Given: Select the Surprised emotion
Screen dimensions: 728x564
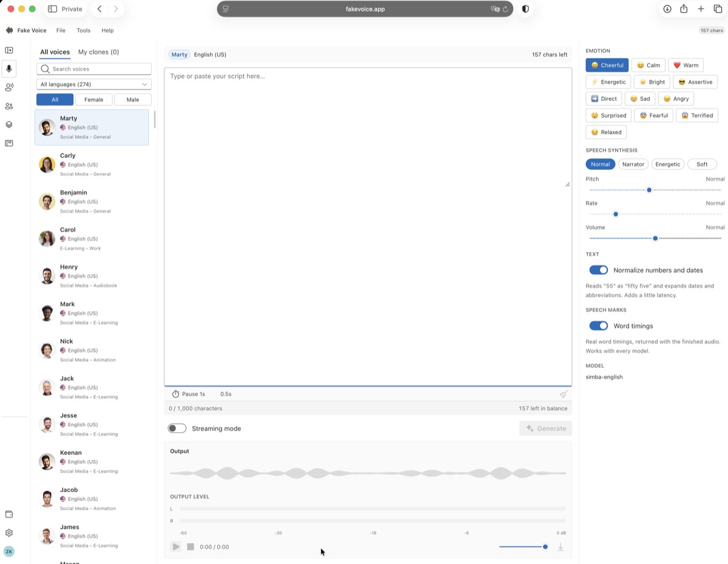Looking at the screenshot, I should tap(608, 115).
